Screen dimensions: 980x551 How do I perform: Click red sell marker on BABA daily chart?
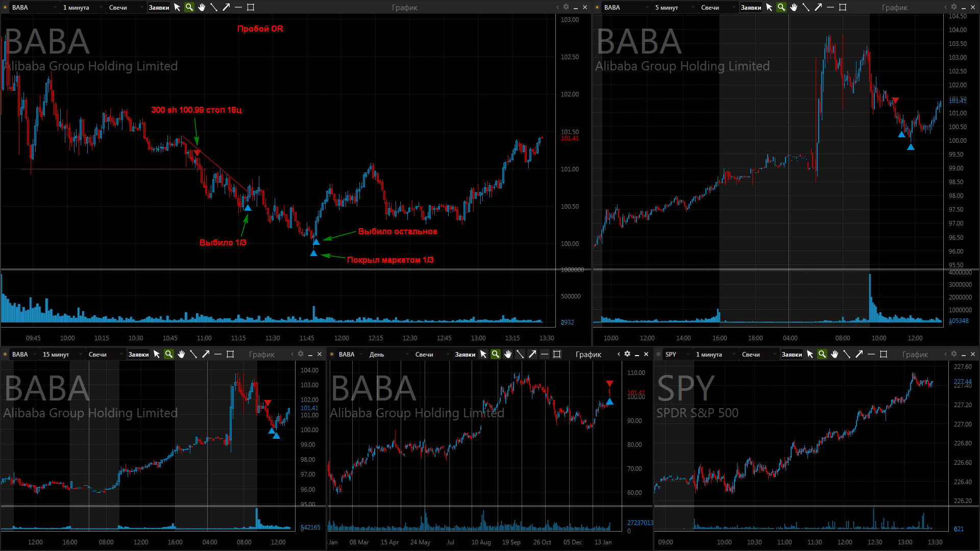tap(609, 384)
